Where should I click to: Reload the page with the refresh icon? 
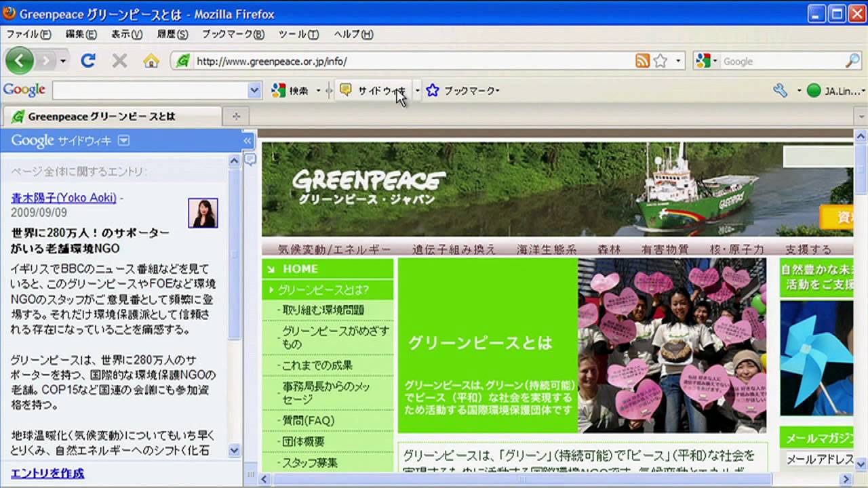(x=87, y=61)
